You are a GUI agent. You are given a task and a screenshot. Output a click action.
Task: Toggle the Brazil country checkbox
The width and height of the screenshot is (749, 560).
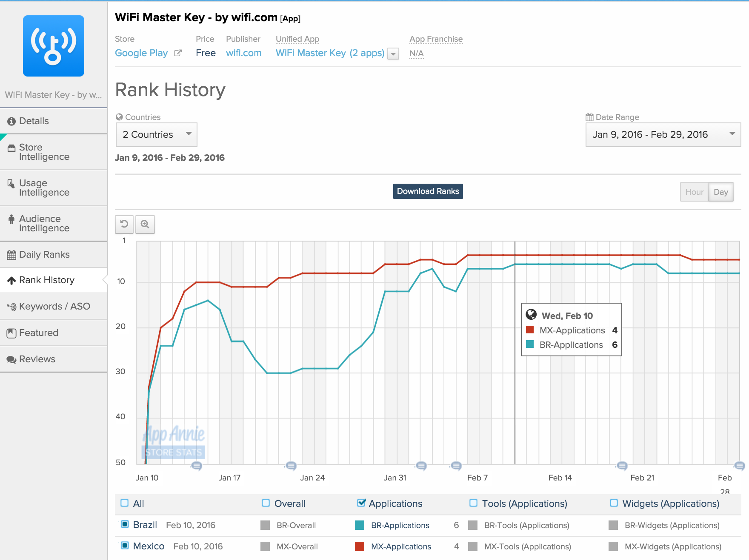point(125,524)
